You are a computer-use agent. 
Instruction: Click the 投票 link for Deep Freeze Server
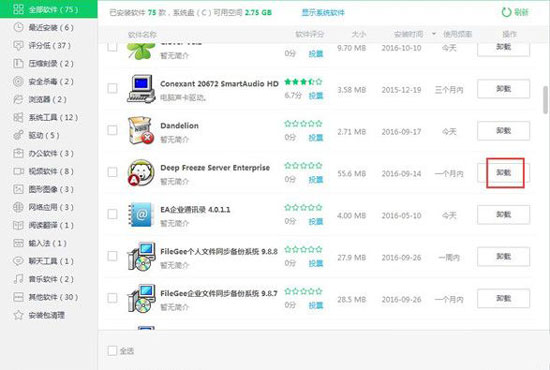(x=316, y=180)
